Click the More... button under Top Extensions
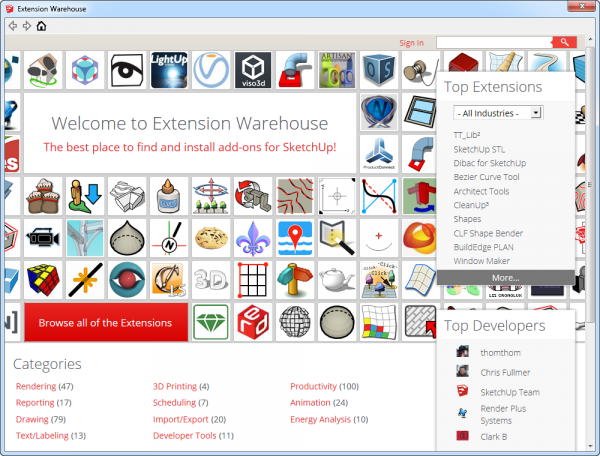This screenshot has height=456, width=600. (x=505, y=278)
